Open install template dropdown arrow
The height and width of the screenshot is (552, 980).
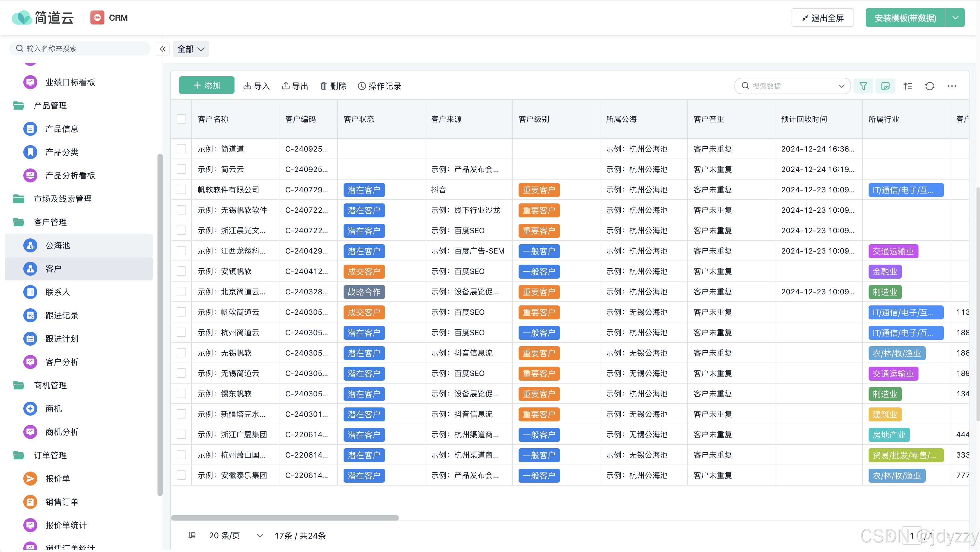955,18
